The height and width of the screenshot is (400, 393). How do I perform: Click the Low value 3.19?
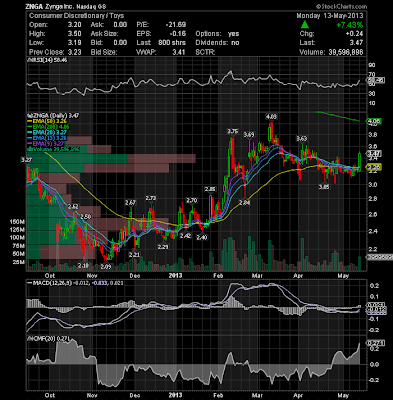click(75, 43)
